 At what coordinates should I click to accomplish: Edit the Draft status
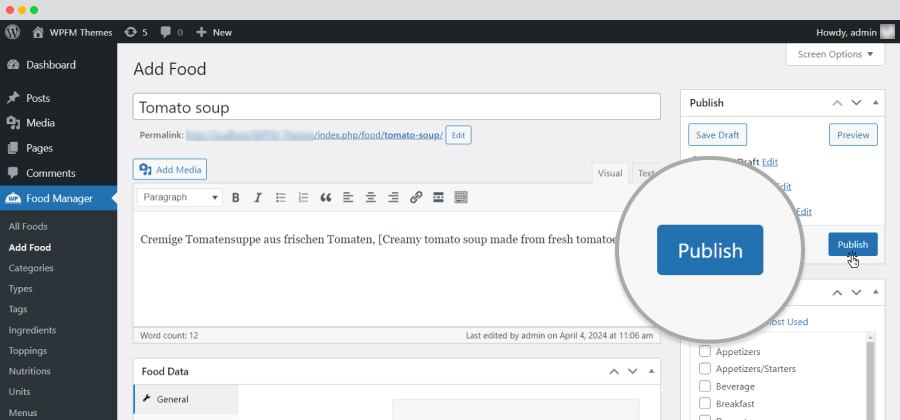coord(770,162)
